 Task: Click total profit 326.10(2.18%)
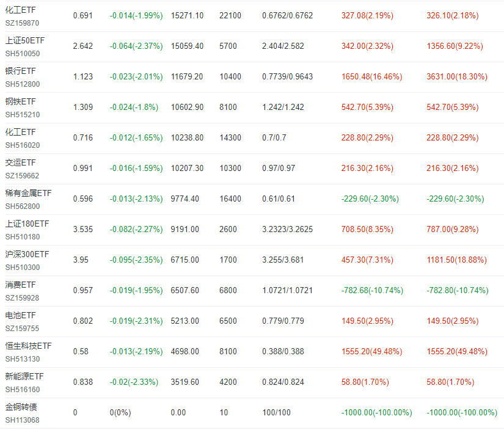(453, 16)
